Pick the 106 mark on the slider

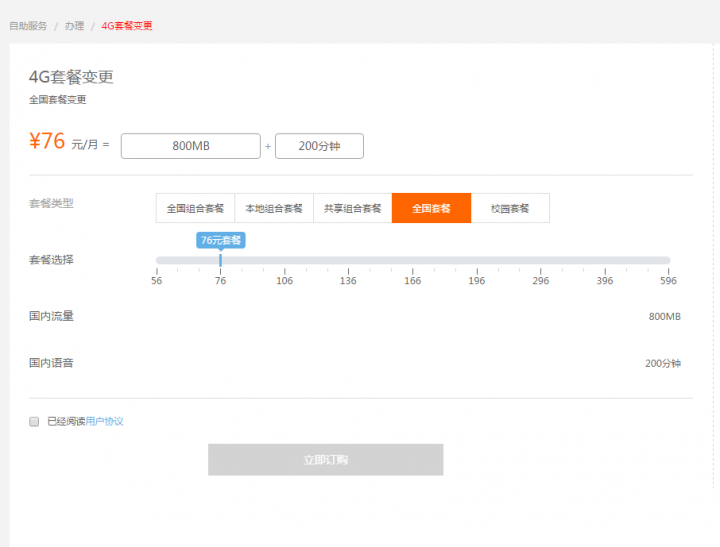284,261
